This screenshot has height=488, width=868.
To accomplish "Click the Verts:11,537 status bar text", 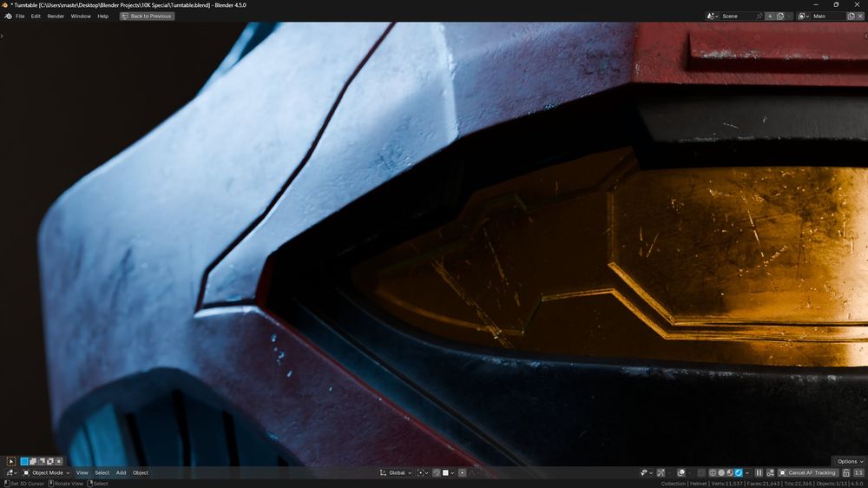I will coord(727,485).
